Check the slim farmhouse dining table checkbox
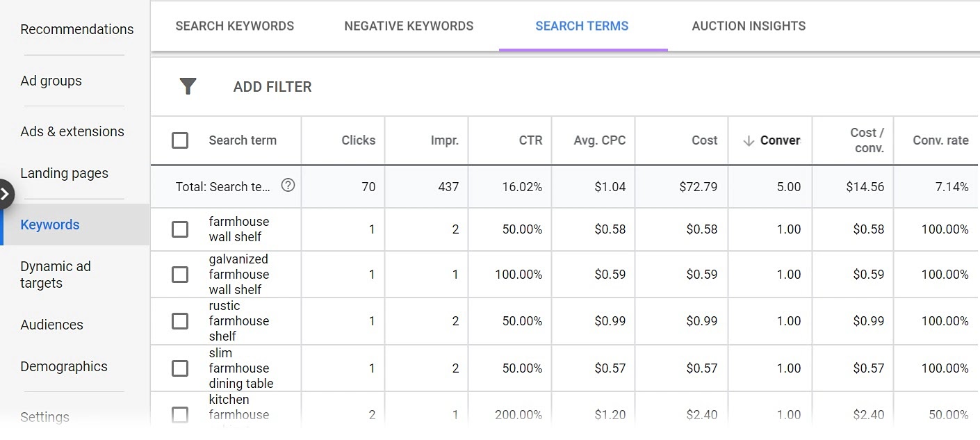This screenshot has width=980, height=440. pyautogui.click(x=180, y=368)
